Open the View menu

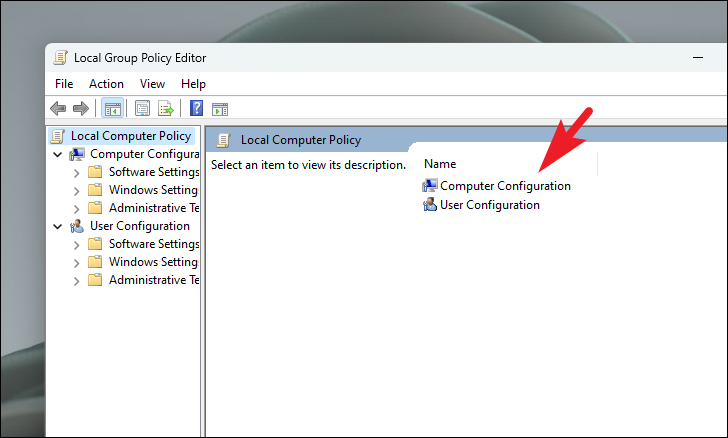click(152, 84)
